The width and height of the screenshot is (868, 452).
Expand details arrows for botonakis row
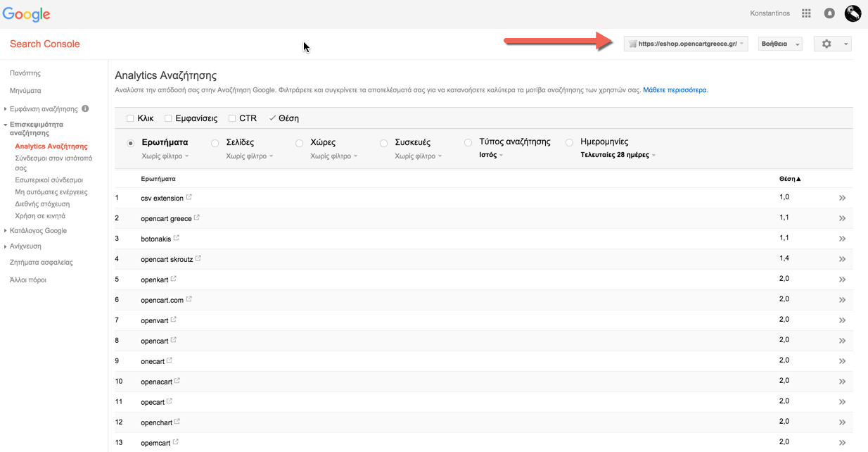(x=842, y=239)
